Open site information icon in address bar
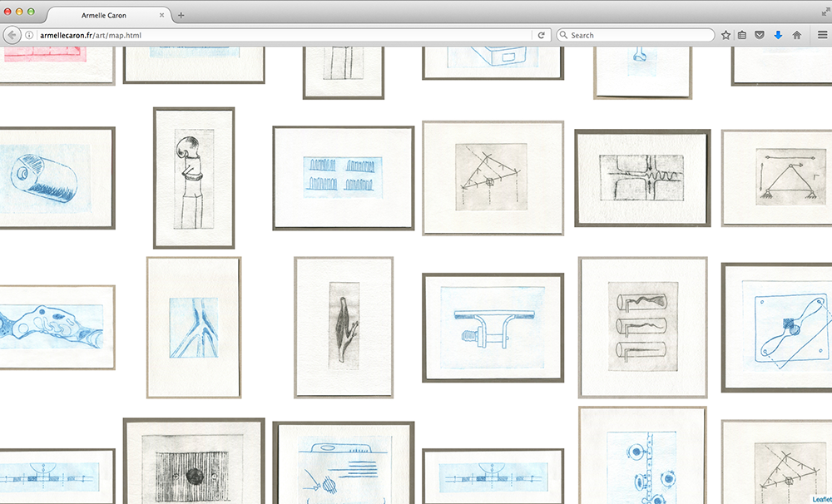This screenshot has height=504, width=832. 30,35
